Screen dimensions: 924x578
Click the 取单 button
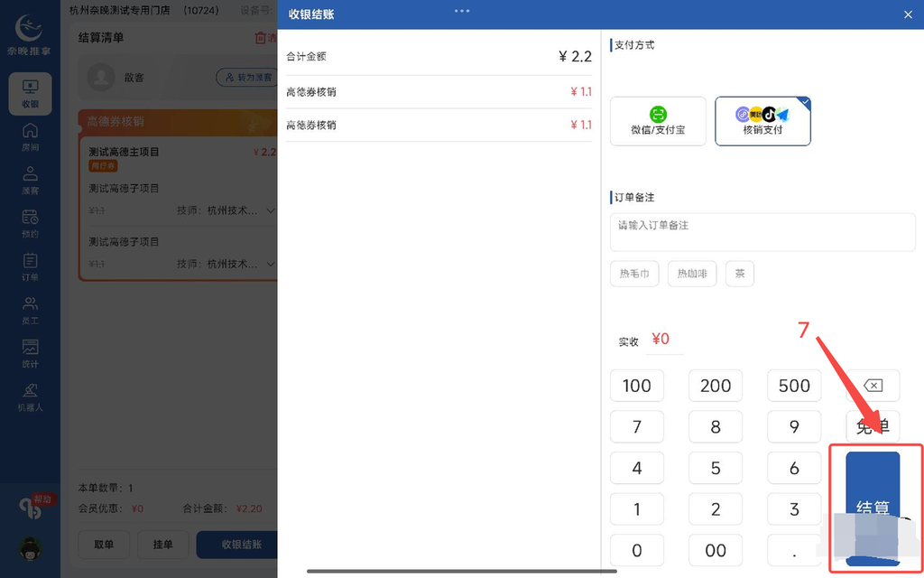(x=104, y=545)
